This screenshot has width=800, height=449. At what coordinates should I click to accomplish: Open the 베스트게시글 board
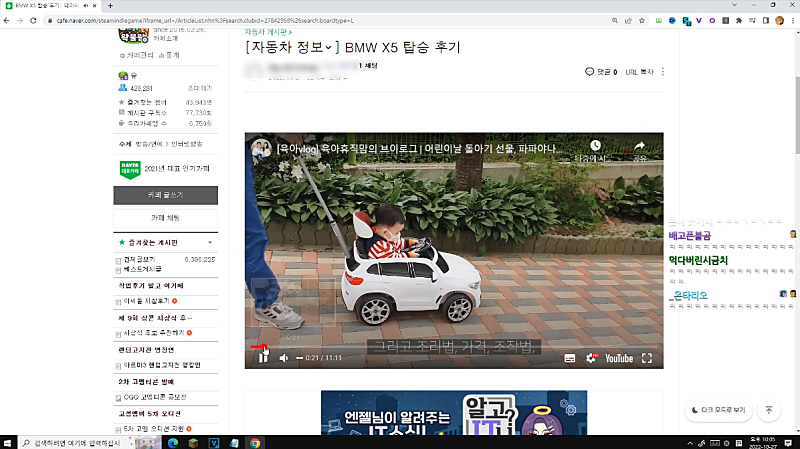point(145,270)
